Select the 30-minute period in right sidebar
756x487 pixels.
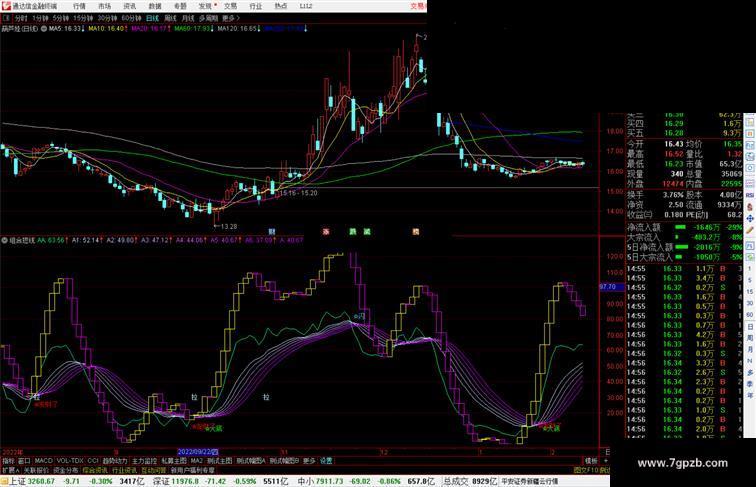click(x=750, y=303)
